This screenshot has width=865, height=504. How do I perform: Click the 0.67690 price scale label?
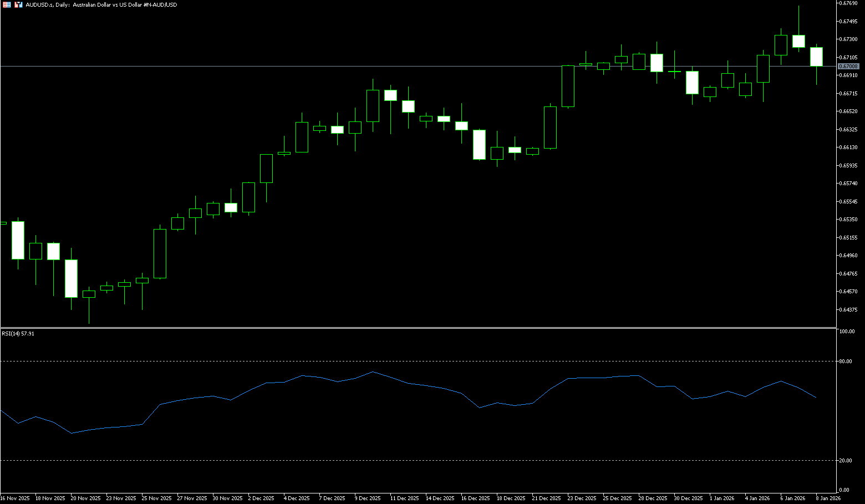pos(849,3)
